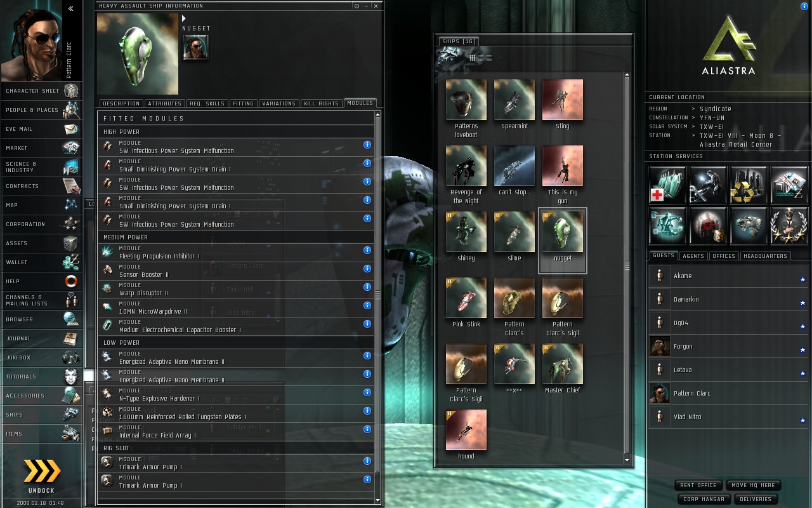Open the bounty office service (badge icon)
The height and width of the screenshot is (508, 812).
pos(708,225)
